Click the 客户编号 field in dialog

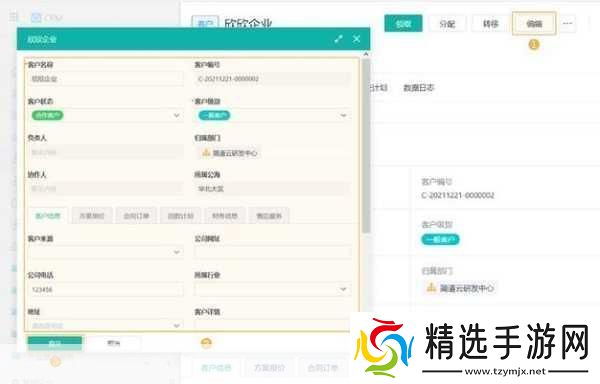(272, 79)
